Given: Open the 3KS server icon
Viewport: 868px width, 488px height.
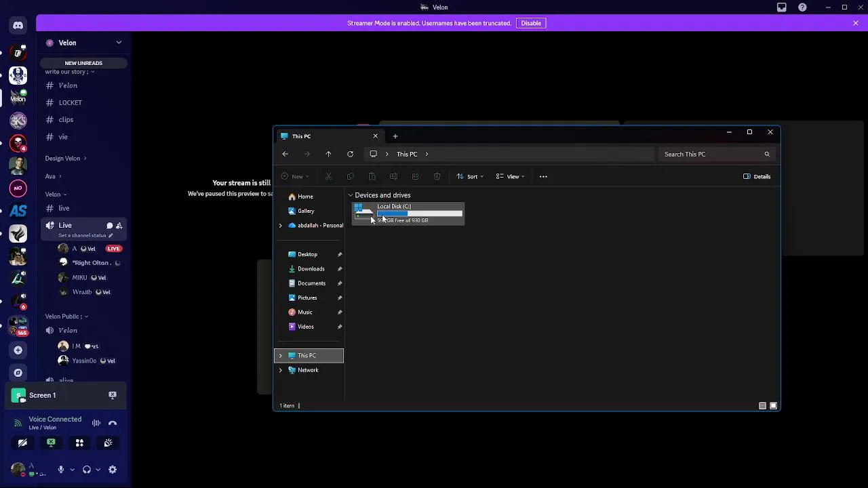Looking at the screenshot, I should (x=18, y=121).
